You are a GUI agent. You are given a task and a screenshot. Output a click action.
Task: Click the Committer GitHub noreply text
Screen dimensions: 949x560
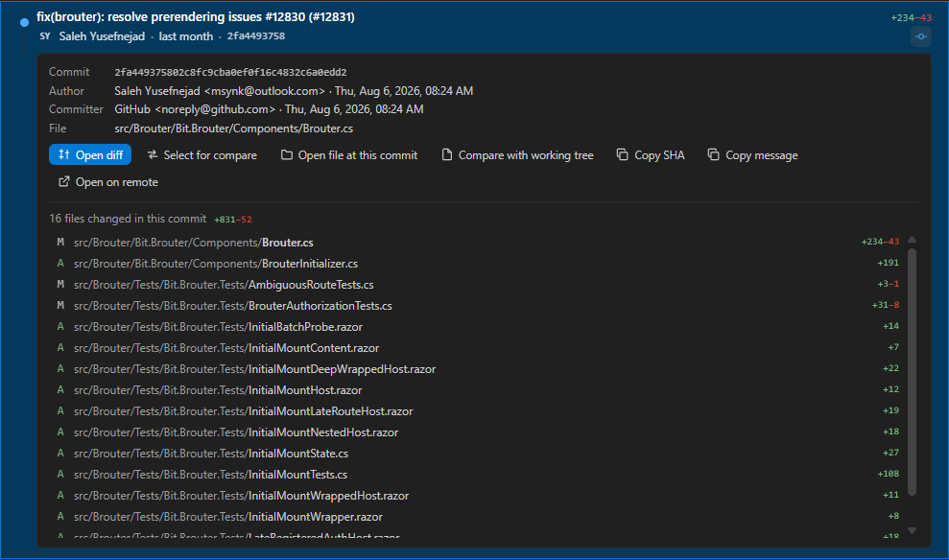click(195, 109)
